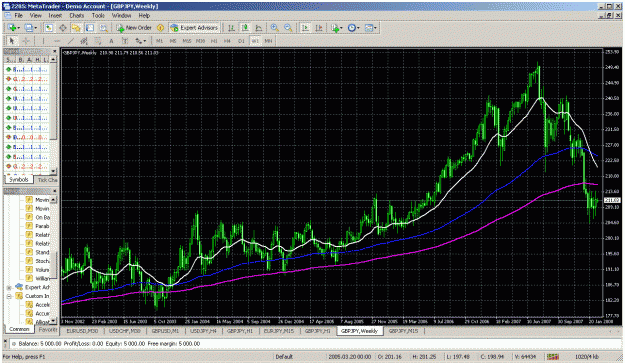Open the Templates dropdown arrow
This screenshot has width=625, height=363.
(375, 28)
